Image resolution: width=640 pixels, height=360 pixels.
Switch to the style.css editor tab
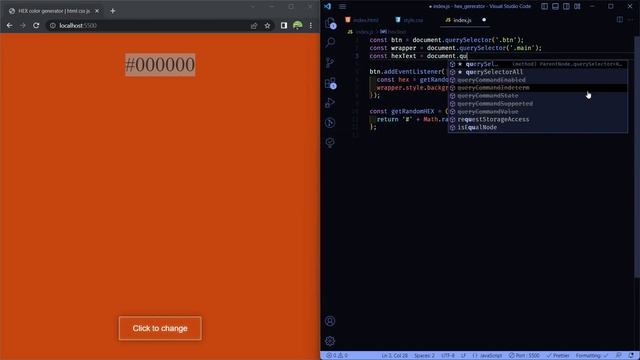pos(409,20)
